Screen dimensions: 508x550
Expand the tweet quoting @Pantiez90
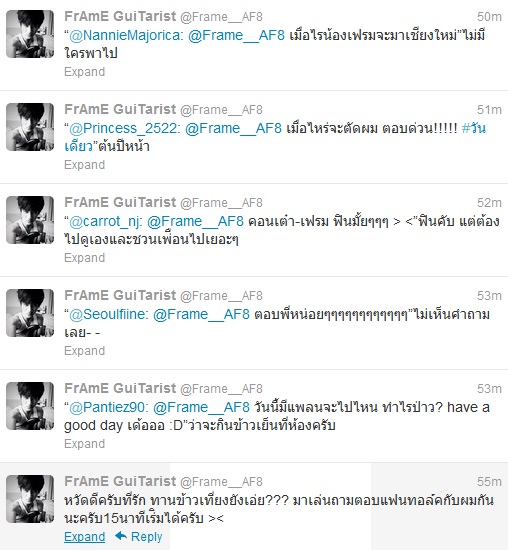85,444
